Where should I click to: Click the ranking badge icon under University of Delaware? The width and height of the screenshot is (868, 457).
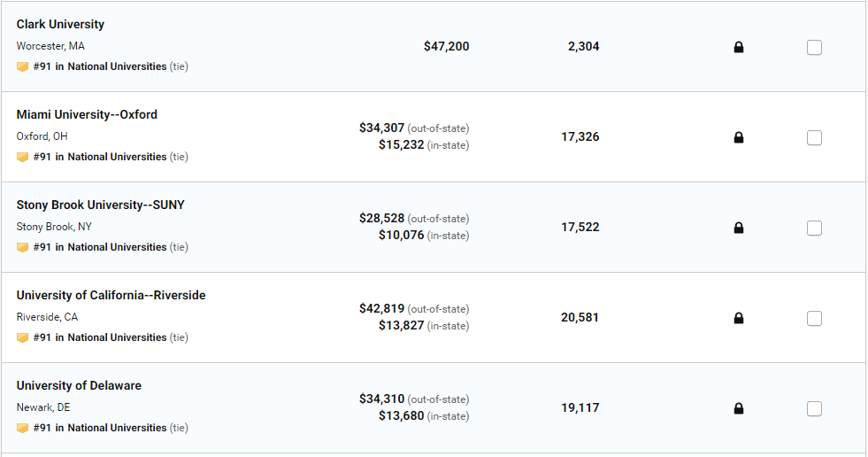[23, 428]
